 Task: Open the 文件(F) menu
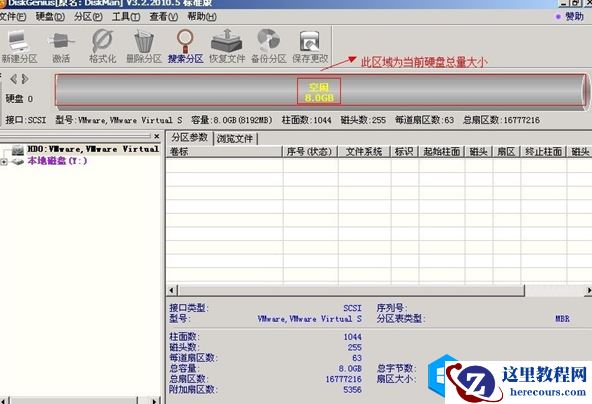point(13,17)
